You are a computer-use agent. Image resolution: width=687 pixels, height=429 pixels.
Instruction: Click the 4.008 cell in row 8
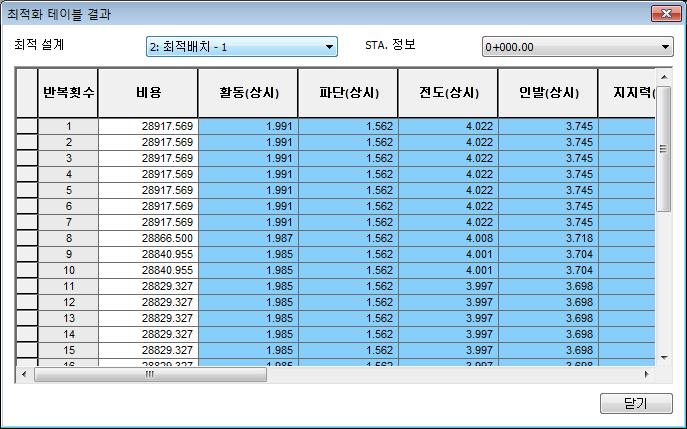pyautogui.click(x=448, y=238)
